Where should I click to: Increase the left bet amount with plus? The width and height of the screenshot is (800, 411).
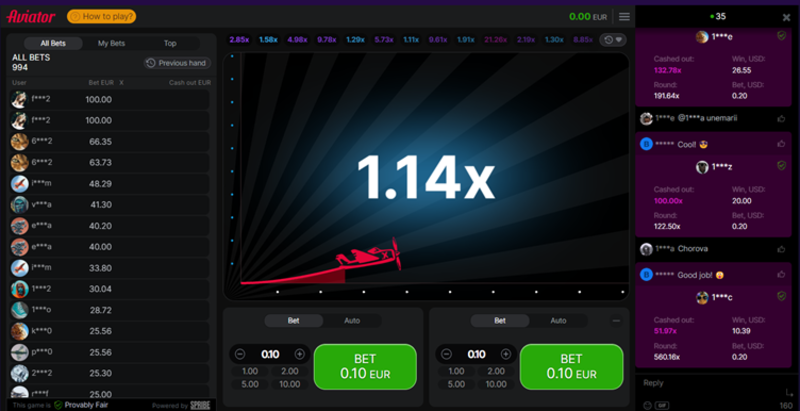coord(300,354)
